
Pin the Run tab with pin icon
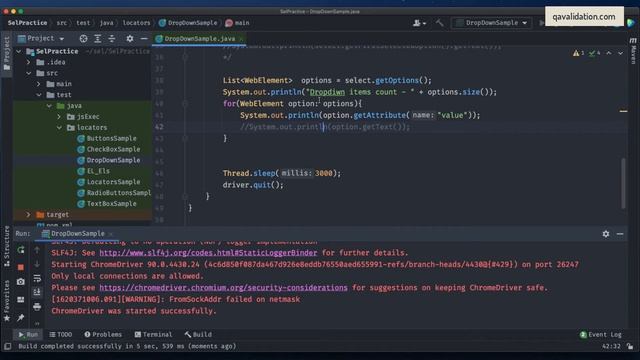point(21,317)
